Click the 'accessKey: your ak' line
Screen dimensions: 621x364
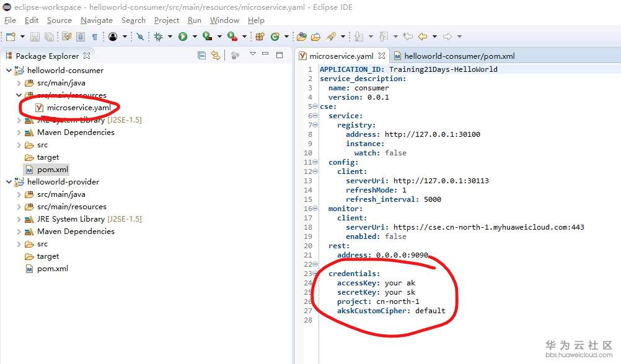pos(376,283)
